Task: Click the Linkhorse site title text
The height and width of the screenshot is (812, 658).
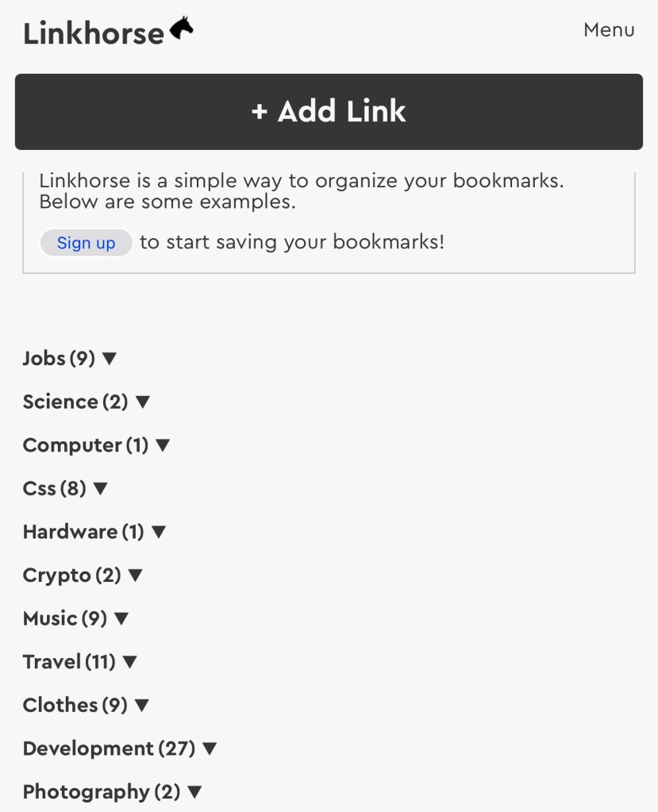Action: click(x=93, y=33)
